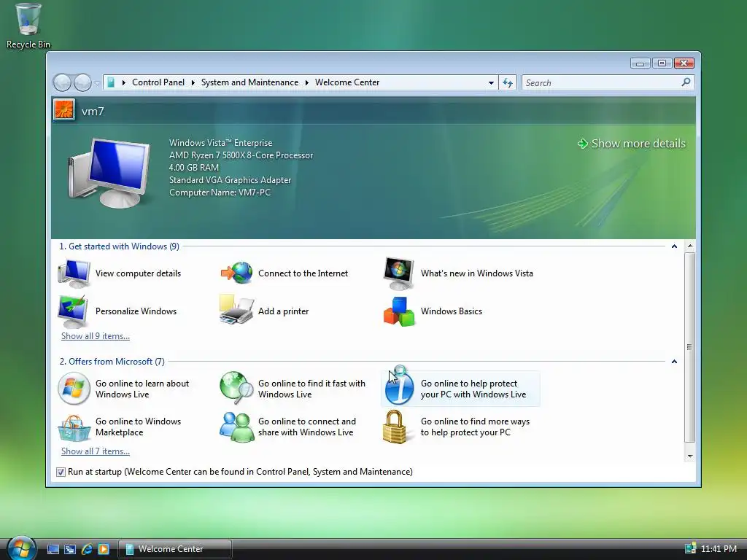
Task: Click the Windows Live learn about icon
Action: (x=74, y=389)
